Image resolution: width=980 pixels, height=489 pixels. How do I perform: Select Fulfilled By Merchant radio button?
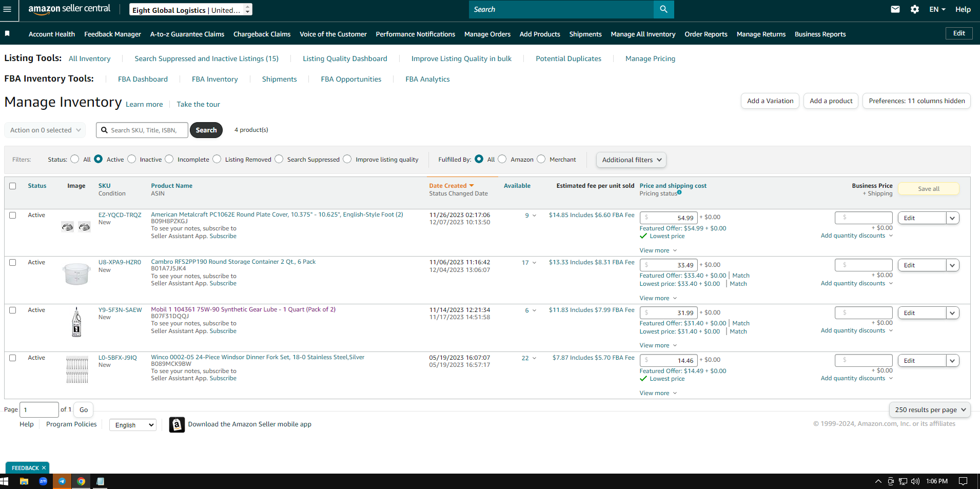coord(541,159)
